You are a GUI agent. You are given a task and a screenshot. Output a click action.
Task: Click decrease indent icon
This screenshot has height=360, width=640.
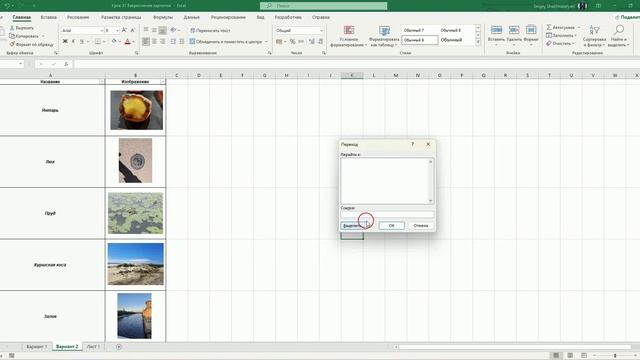tap(173, 41)
